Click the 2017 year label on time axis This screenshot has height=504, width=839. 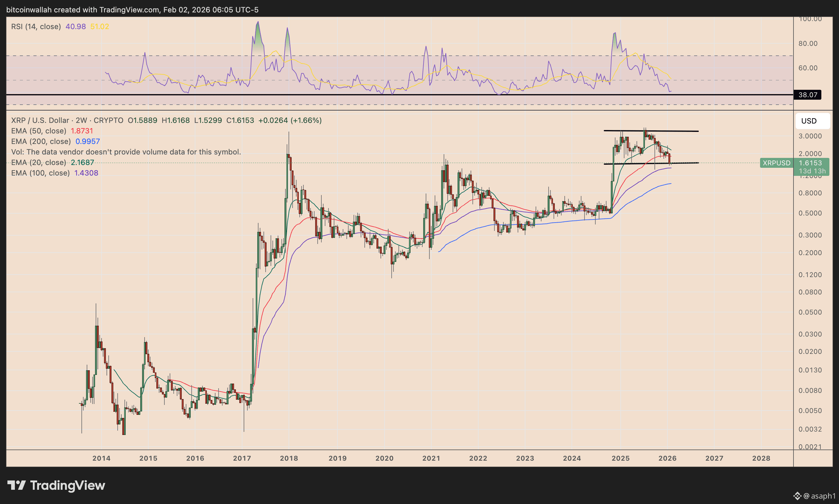click(x=242, y=458)
